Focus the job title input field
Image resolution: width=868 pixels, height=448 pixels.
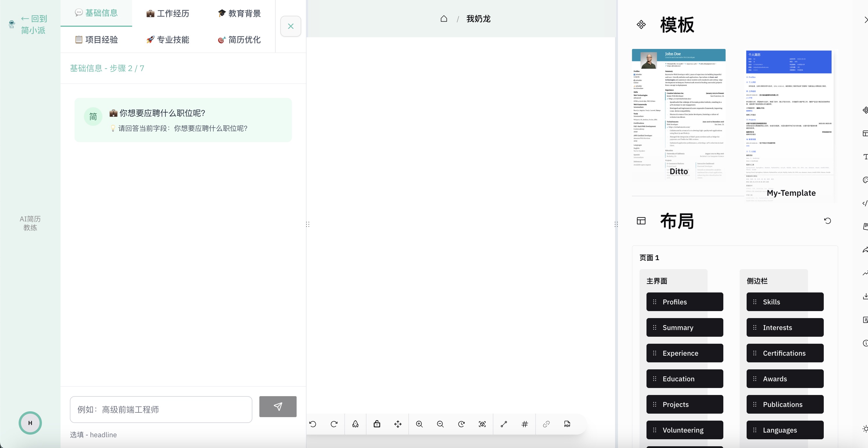[161, 409]
